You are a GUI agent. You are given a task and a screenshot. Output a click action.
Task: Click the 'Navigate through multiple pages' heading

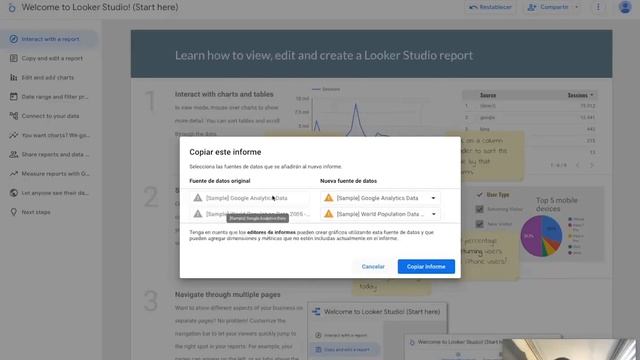(227, 294)
